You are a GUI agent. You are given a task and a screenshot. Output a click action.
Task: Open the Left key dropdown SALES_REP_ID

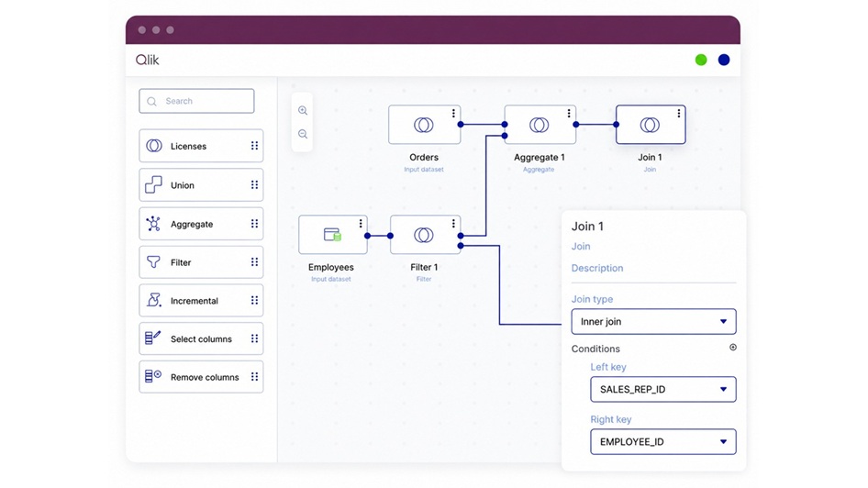663,390
